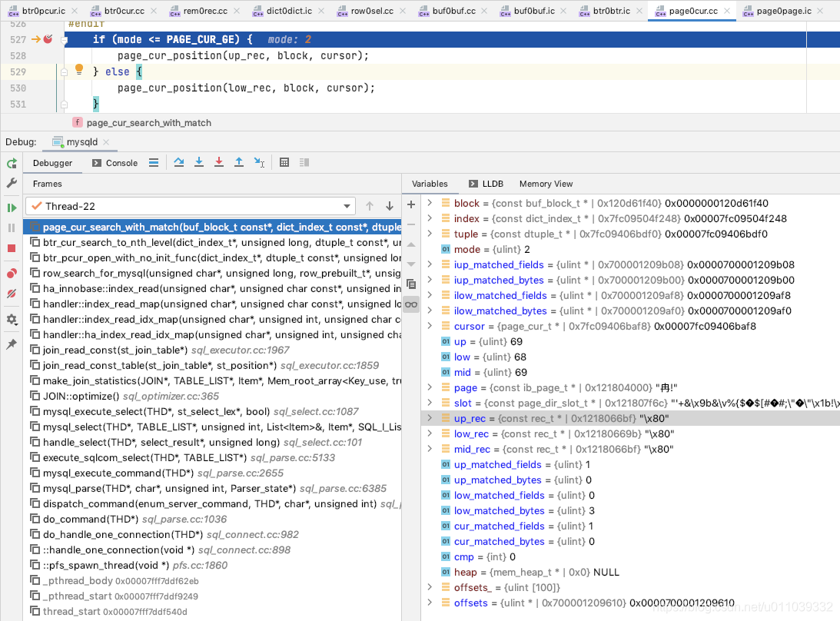This screenshot has height=621, width=840.
Task: Pin the debug tab
Action: [12, 344]
